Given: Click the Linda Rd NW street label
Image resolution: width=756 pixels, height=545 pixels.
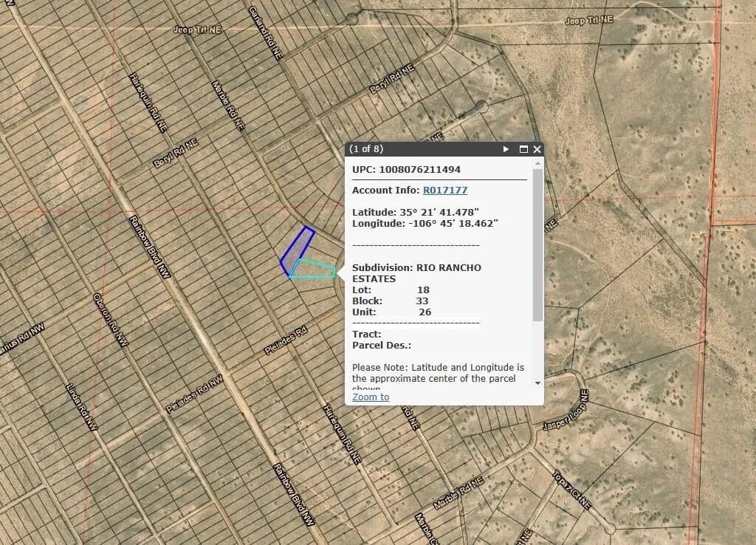Looking at the screenshot, I should tap(81, 406).
